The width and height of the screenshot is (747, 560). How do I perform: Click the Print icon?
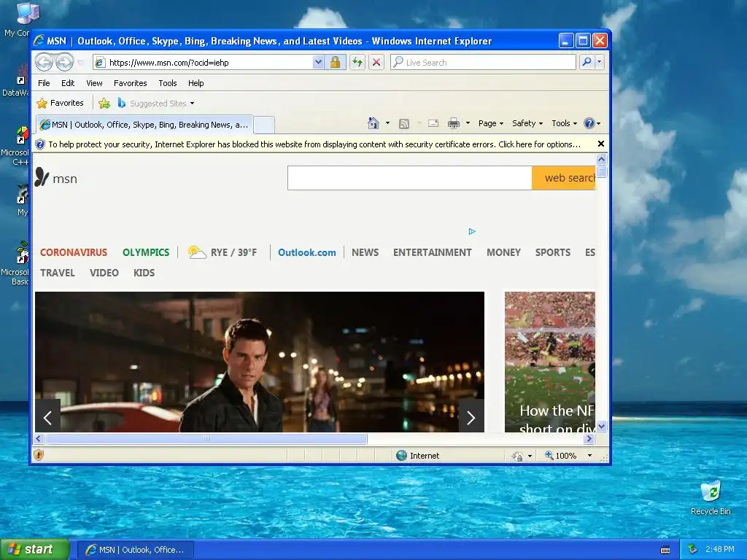(454, 123)
